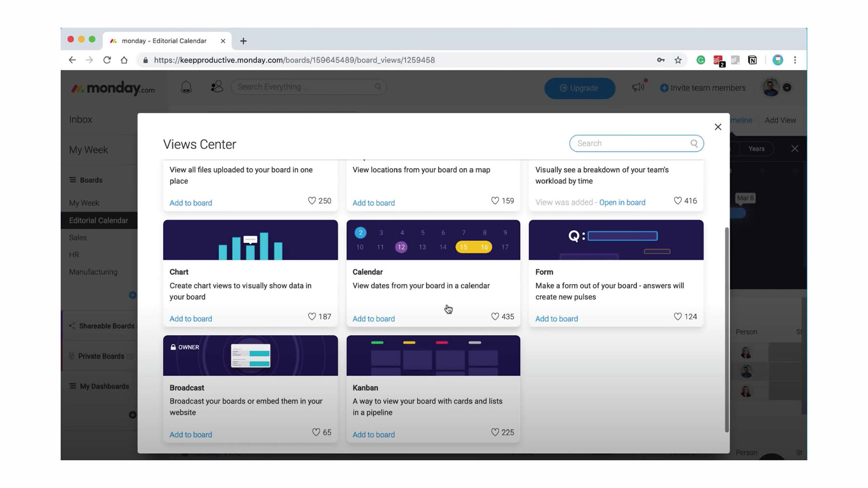
Task: Add the Calendar view to board
Action: point(373,319)
